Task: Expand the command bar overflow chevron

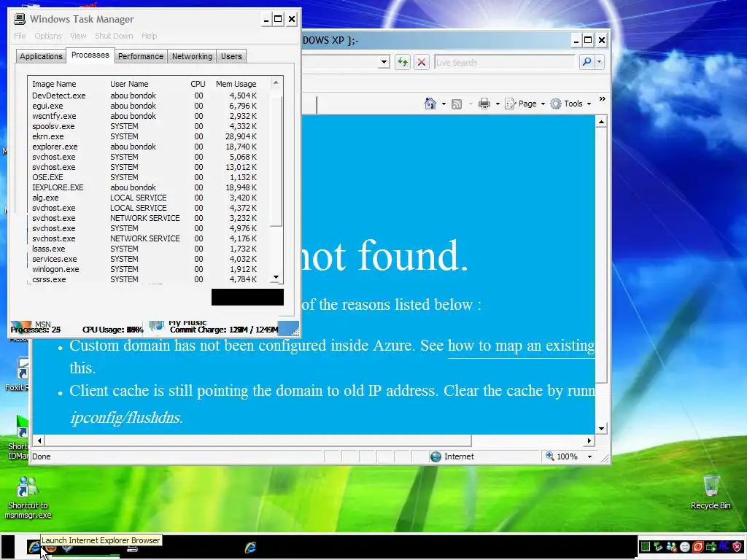Action: pos(602,98)
